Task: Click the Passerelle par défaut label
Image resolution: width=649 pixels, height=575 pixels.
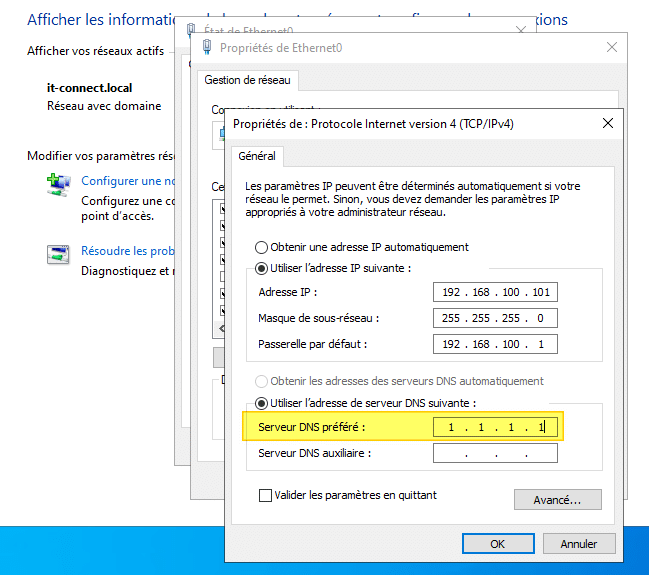Action: (x=312, y=344)
